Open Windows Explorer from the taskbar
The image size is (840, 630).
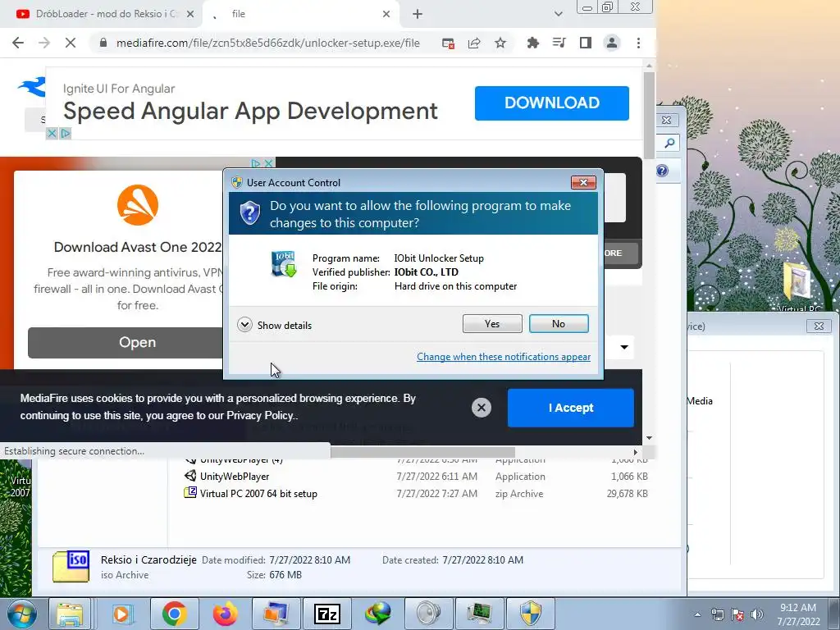(70, 614)
